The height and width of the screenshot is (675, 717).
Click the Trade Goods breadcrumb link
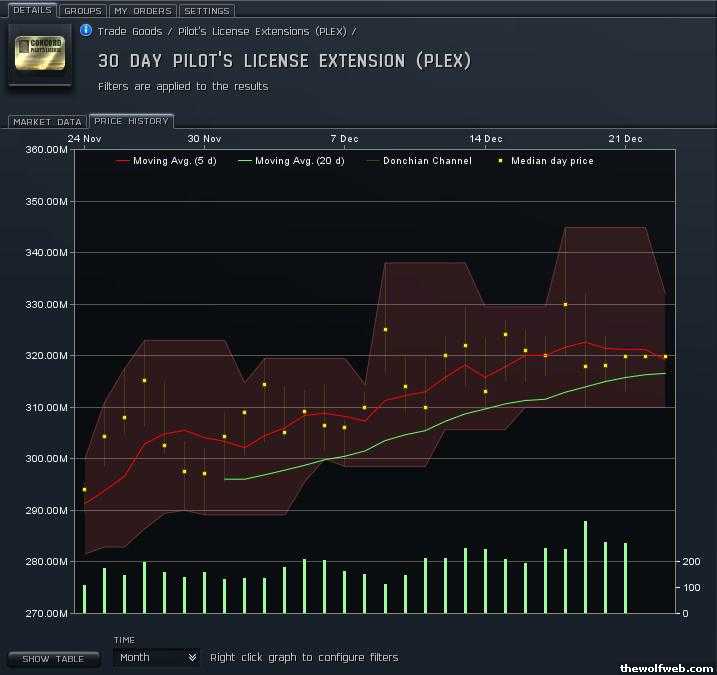130,32
